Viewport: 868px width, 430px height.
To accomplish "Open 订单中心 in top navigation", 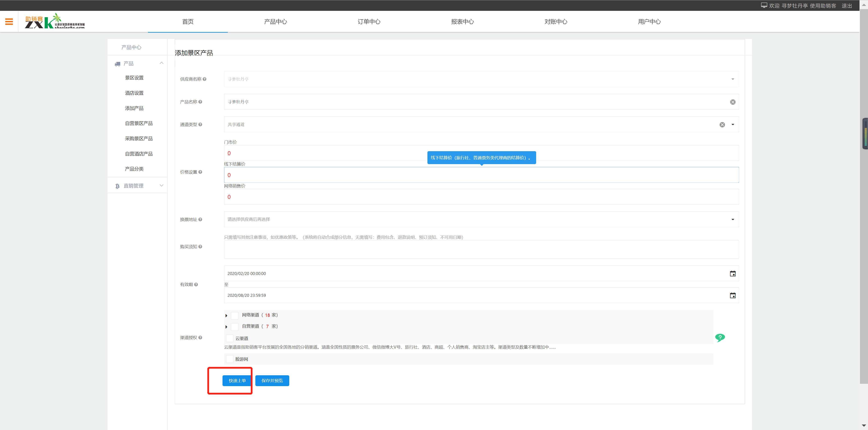I will [x=369, y=22].
